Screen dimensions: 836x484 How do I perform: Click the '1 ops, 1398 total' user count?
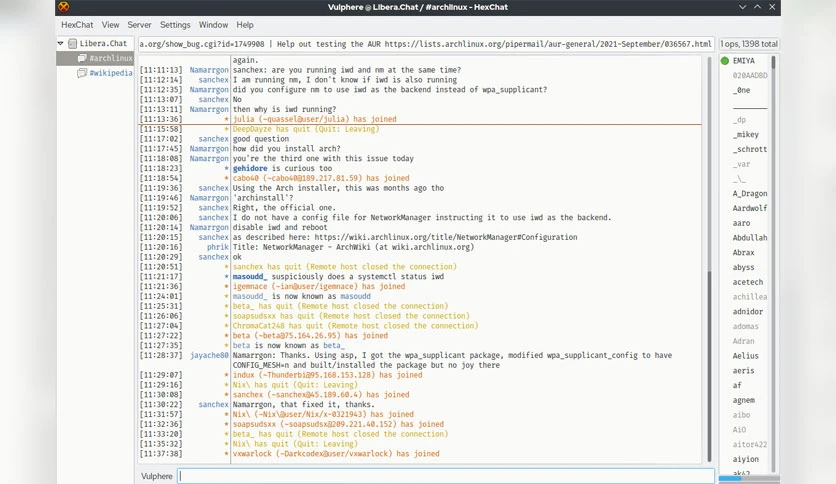[749, 44]
